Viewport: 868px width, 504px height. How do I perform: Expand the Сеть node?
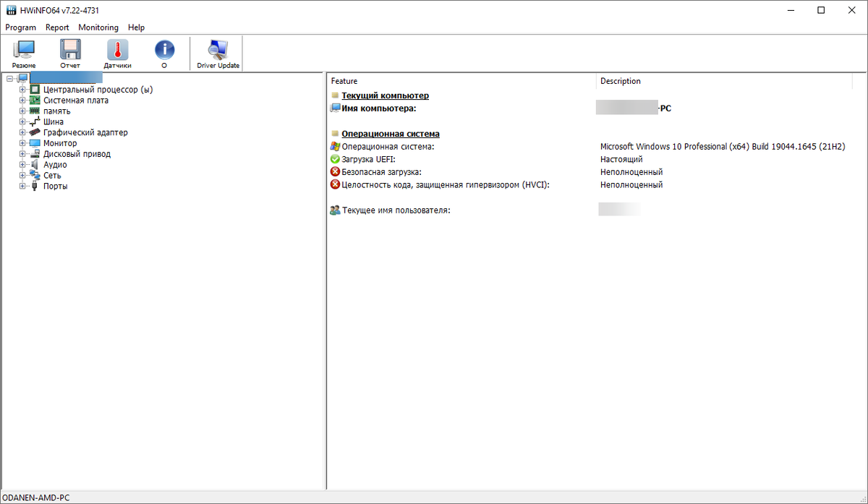pos(22,175)
